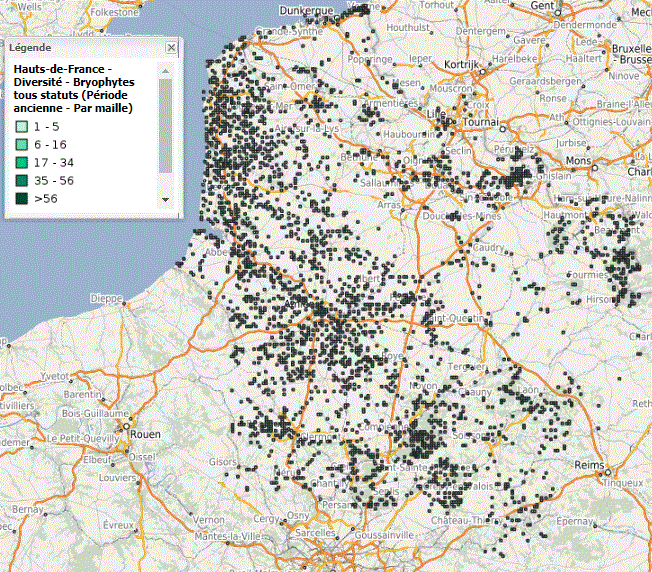Click the Légende panel title bar
Image resolution: width=652 pixels, height=572 pixels.
click(x=80, y=47)
